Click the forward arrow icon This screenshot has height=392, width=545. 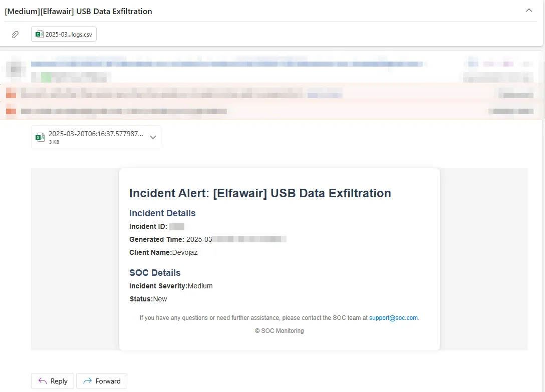88,381
